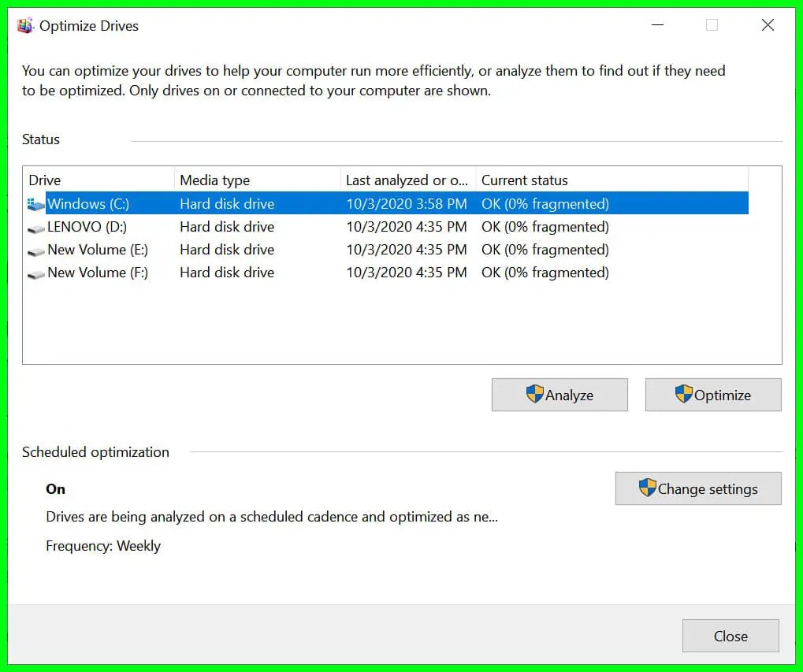Close the Optimize Drives dialog

pyautogui.click(x=730, y=636)
